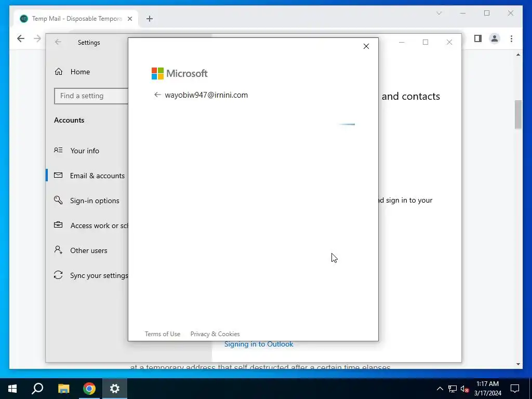
Task: Open Chrome tab search dropdown
Action: [439, 13]
